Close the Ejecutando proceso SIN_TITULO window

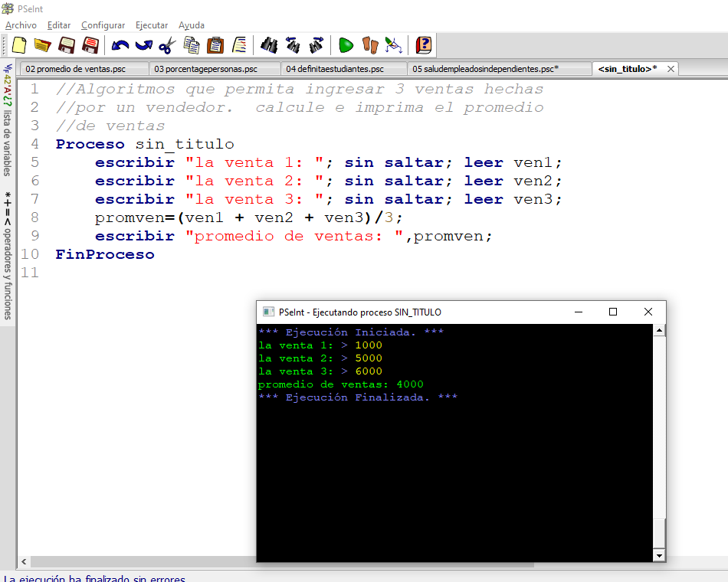tap(648, 312)
